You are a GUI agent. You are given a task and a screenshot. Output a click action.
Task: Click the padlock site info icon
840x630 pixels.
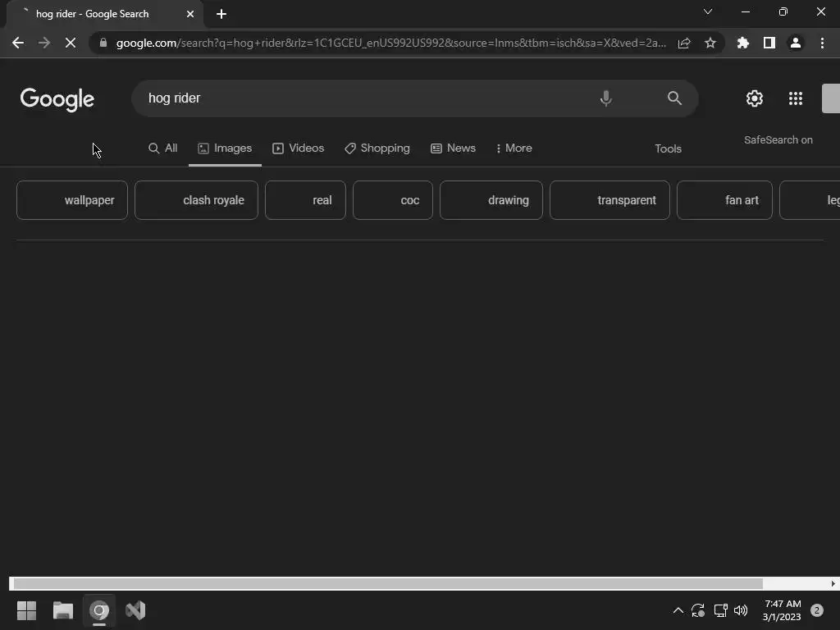[103, 43]
